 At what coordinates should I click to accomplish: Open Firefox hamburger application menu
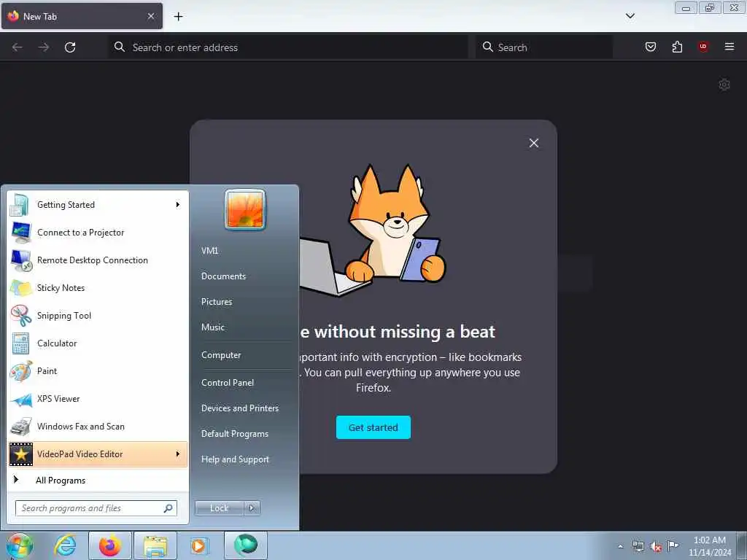tap(729, 47)
